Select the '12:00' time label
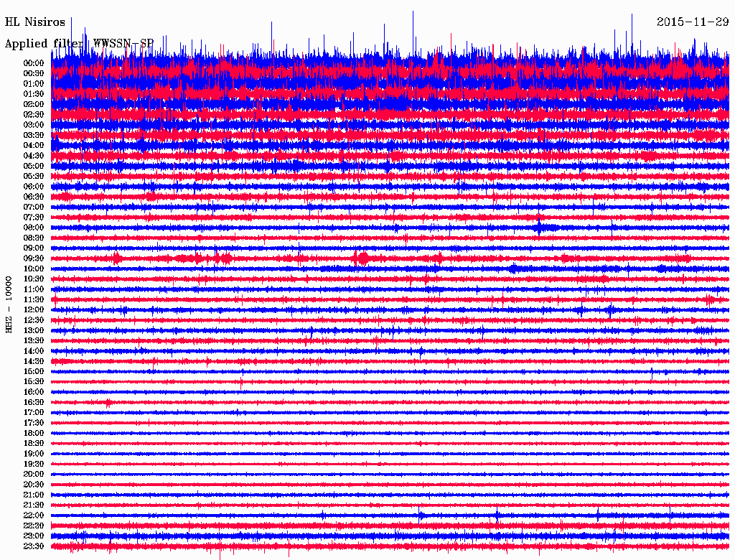Image resolution: width=735 pixels, height=560 pixels. click(34, 310)
